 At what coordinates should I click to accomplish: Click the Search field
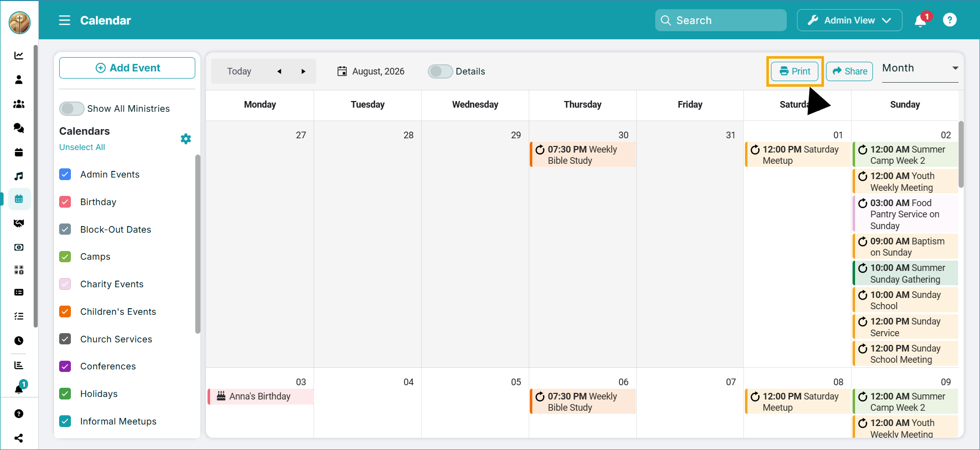pos(720,20)
